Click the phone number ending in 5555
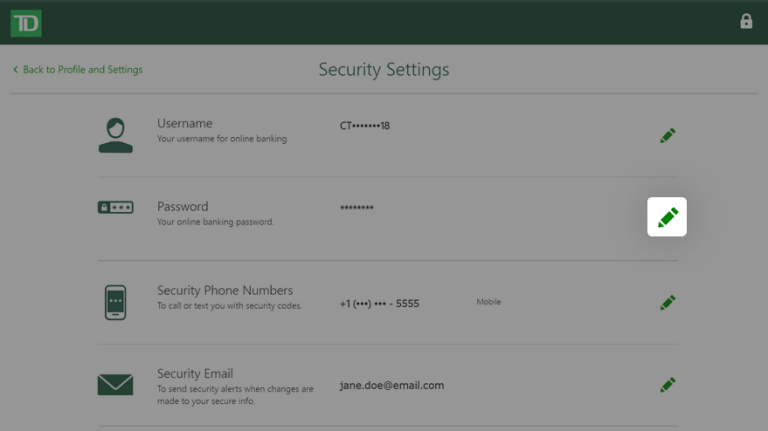 point(379,303)
